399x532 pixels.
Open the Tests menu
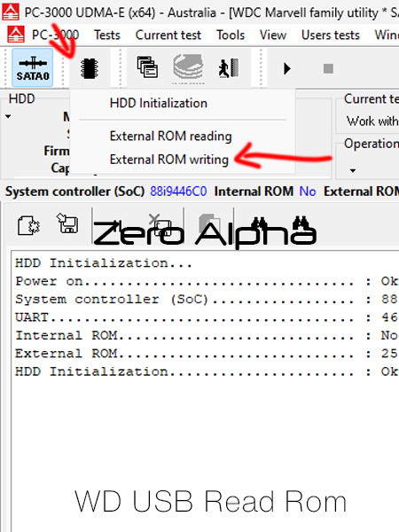tap(107, 35)
